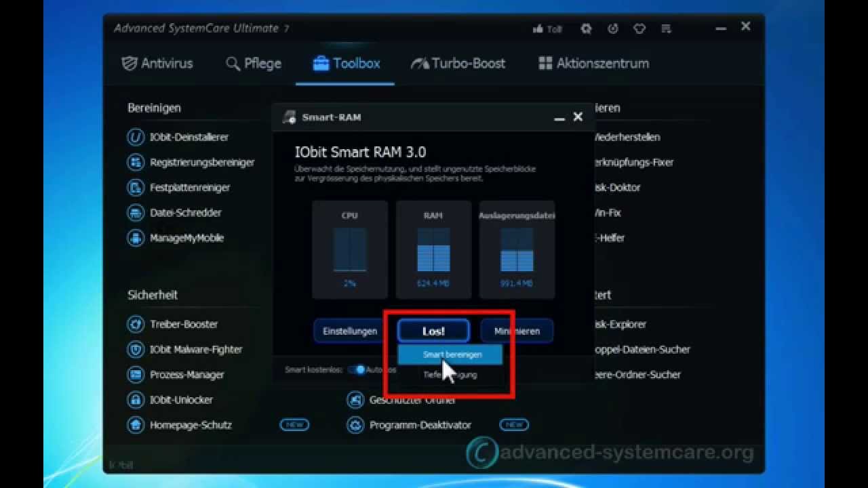
Task: Click the IObit Malware-Fighter shield icon
Action: click(136, 349)
